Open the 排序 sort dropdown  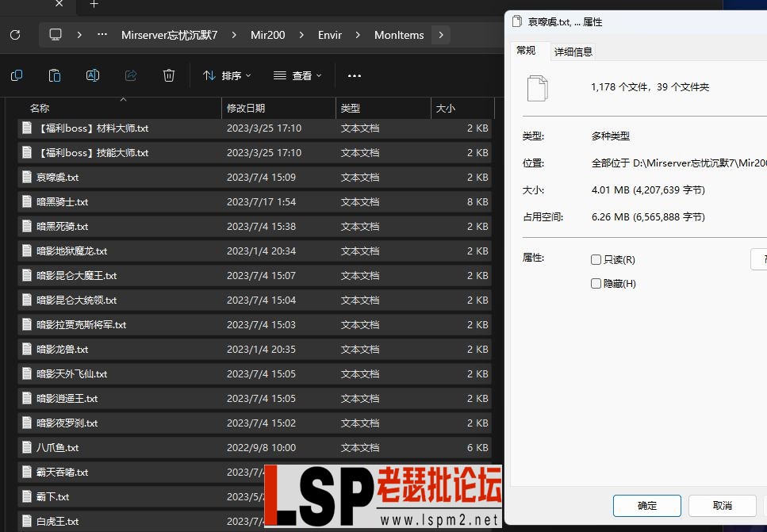pos(227,76)
